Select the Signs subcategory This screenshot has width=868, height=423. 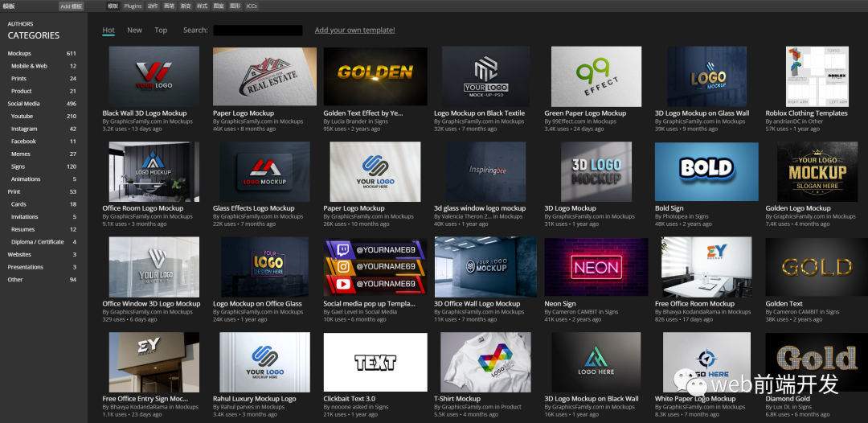(x=42, y=166)
